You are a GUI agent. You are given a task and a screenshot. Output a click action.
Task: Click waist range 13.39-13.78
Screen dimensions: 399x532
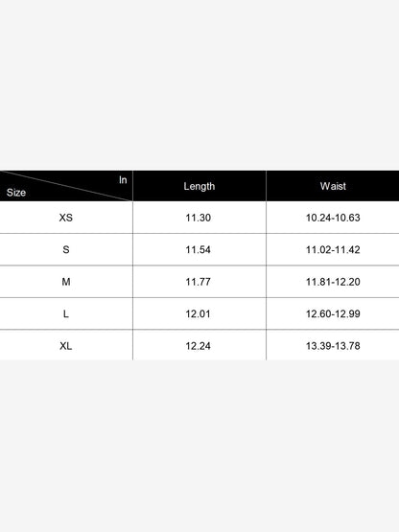(x=333, y=346)
